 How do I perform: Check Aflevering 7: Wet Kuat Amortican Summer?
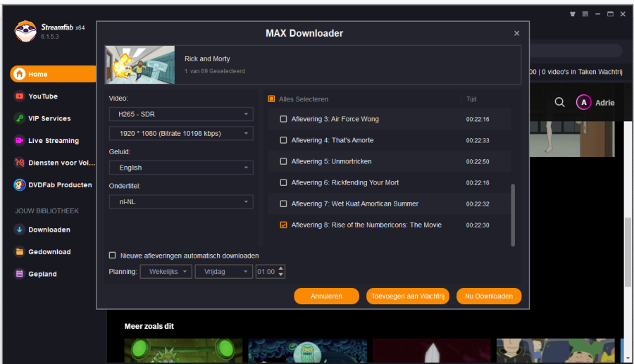(x=283, y=203)
